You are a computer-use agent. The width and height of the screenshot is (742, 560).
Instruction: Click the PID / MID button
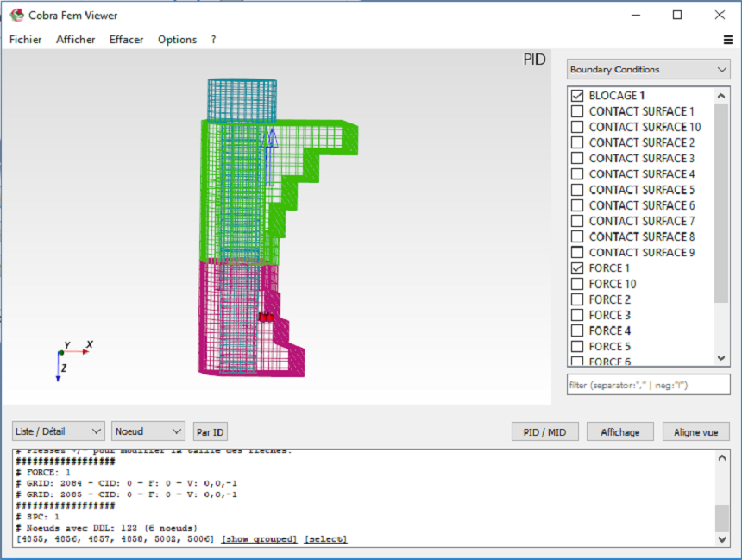(544, 432)
